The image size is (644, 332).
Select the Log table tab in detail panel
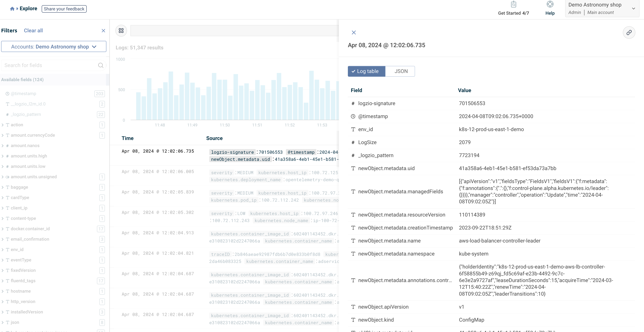[366, 71]
